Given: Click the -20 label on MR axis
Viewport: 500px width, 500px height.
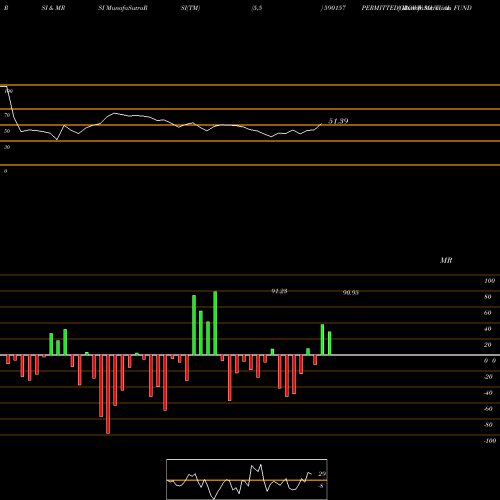Looking at the screenshot, I should pyautogui.click(x=488, y=377).
